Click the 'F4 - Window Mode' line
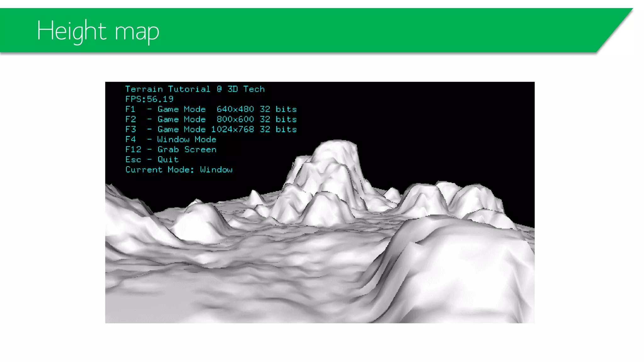Screen dimensions: 644x362 [171, 140]
